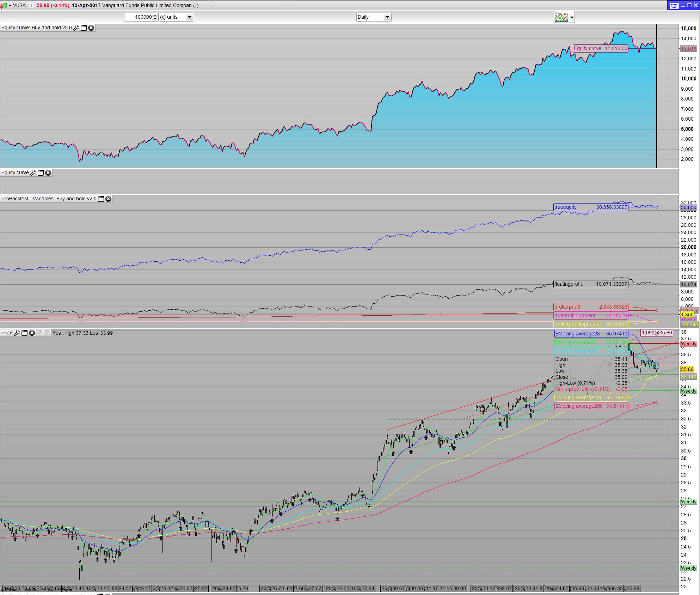
Task: Select the EMoving average200 label
Action: 591,406
